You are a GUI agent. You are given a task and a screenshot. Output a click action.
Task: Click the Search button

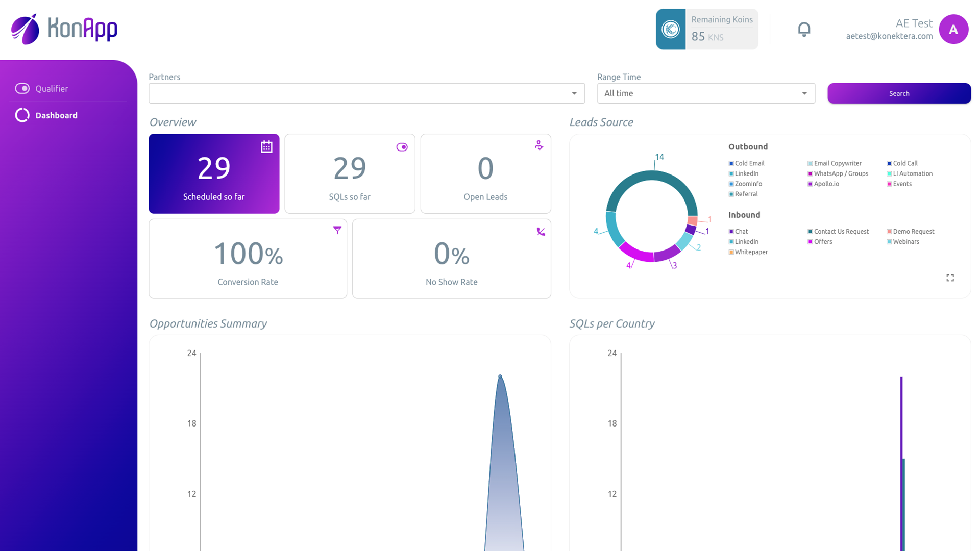pos(898,93)
